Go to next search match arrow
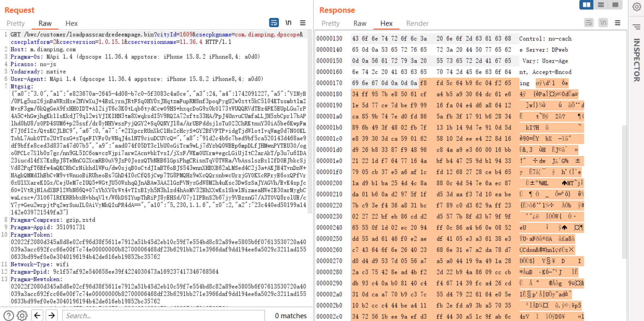Image resolution: width=644 pixels, height=321 pixels. [x=52, y=315]
